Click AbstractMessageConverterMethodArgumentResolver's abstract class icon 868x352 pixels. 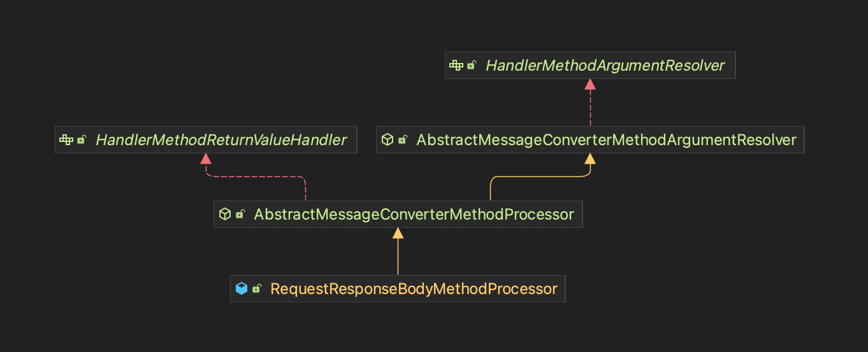click(387, 140)
